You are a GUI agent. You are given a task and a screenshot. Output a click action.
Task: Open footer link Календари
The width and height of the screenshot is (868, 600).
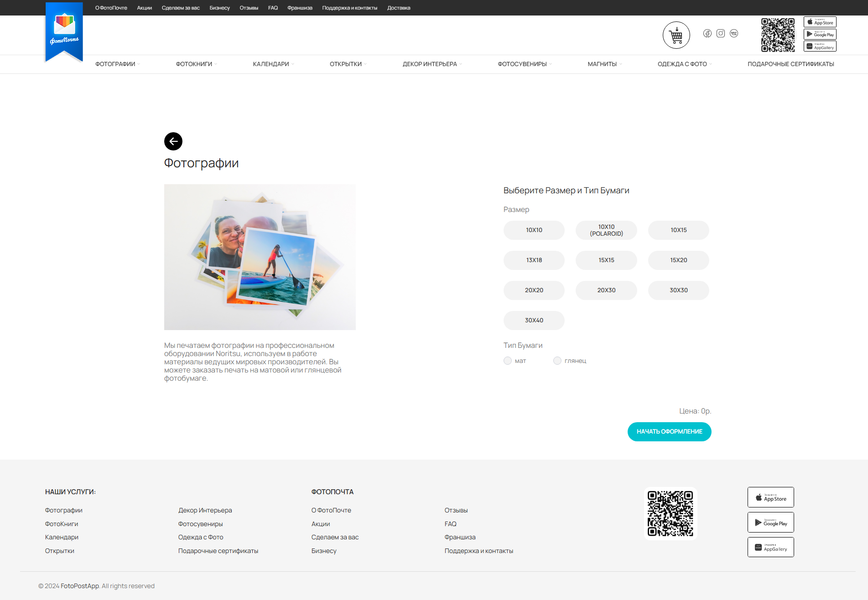point(62,537)
